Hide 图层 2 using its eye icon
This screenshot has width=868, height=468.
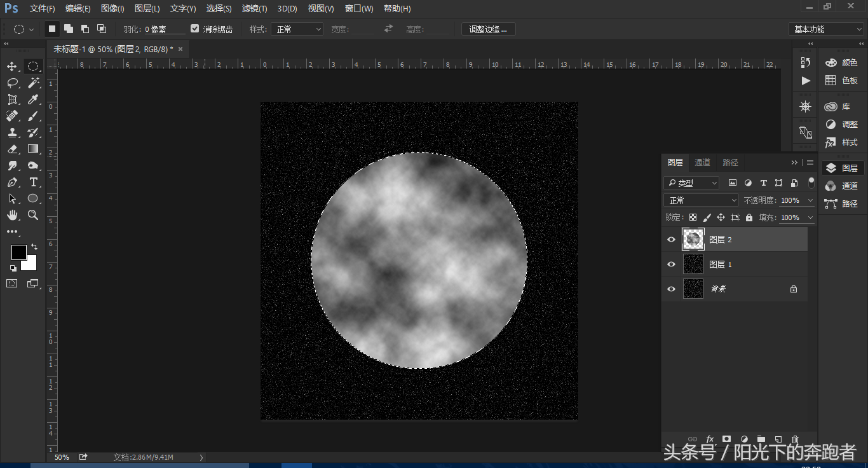tap(671, 240)
